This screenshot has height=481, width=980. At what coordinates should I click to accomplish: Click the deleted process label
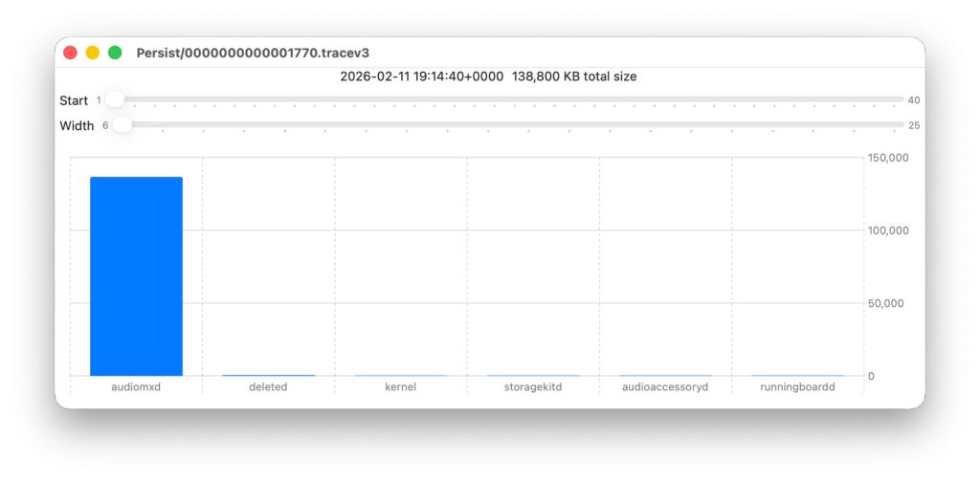click(268, 387)
